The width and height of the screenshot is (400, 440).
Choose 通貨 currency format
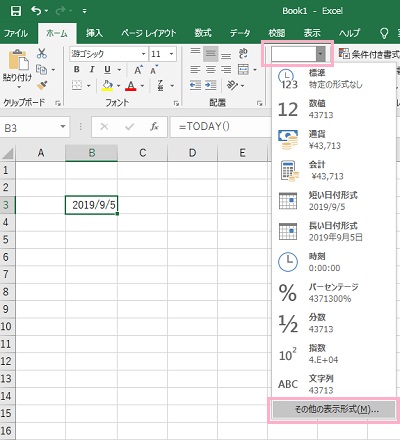[x=334, y=140]
